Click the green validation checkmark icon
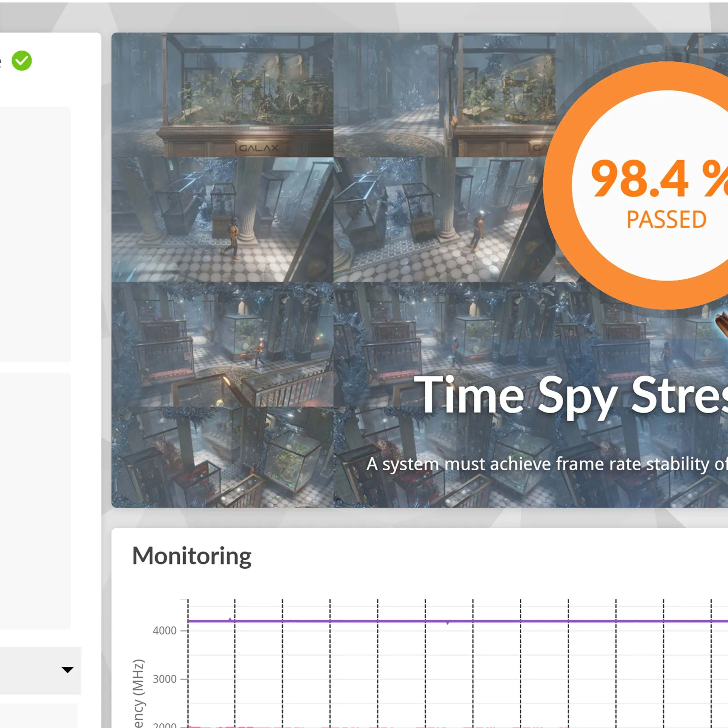Viewport: 728px width, 728px height. 22,61
